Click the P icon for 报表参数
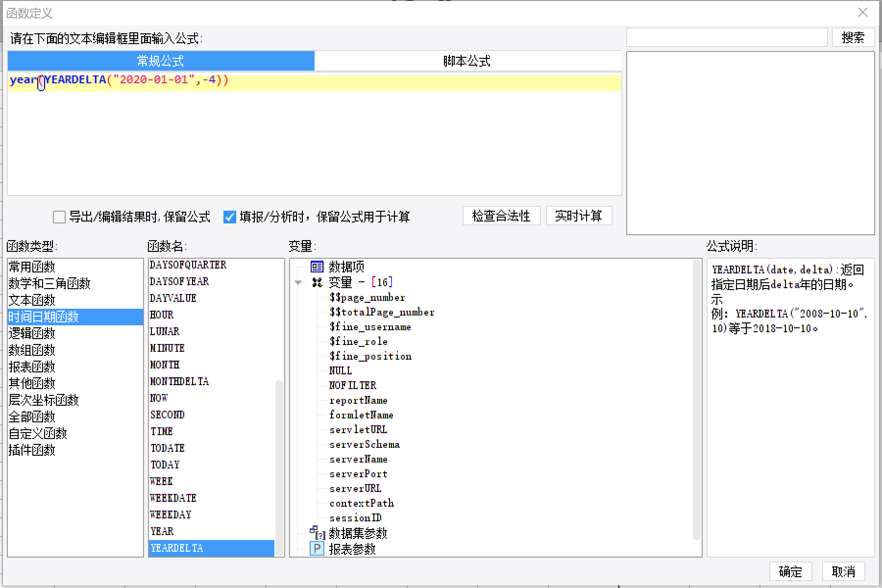Viewport: 882px width, 588px height. coord(317,549)
